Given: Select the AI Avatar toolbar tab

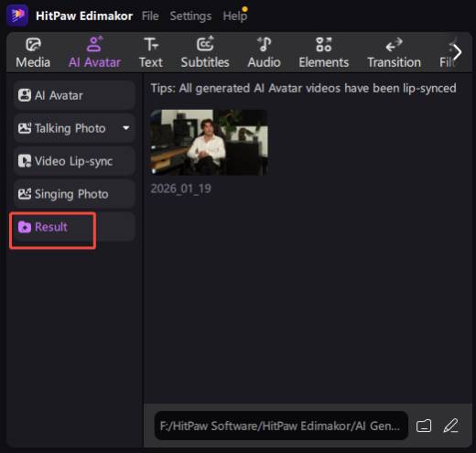Looking at the screenshot, I should point(94,53).
